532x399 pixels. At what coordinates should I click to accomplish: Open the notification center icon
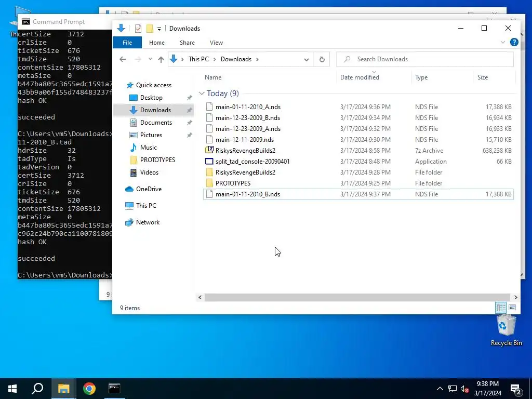516,390
